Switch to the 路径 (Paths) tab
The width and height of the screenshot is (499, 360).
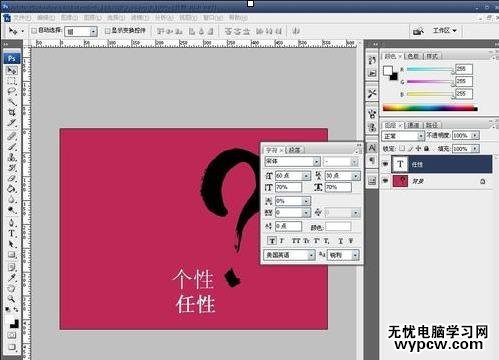(432, 125)
